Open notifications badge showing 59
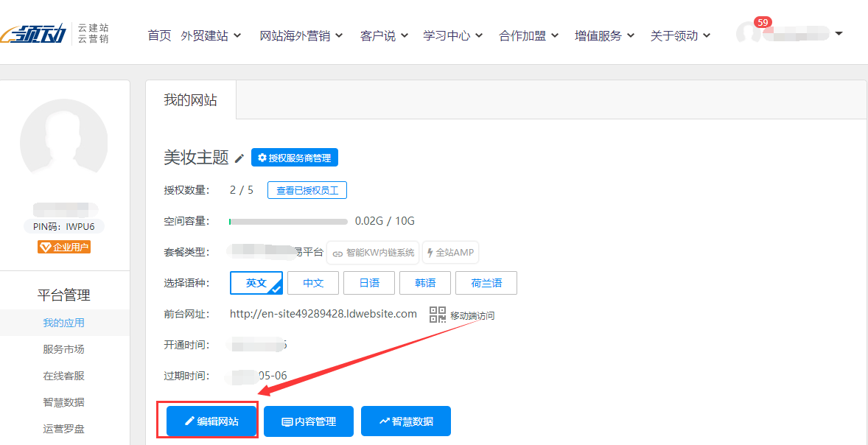The width and height of the screenshot is (868, 445). pyautogui.click(x=763, y=23)
